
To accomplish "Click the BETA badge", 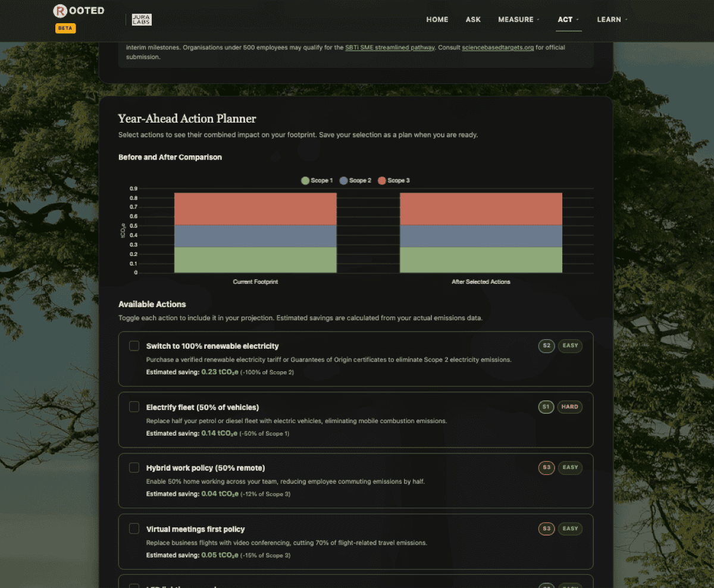I will point(65,28).
